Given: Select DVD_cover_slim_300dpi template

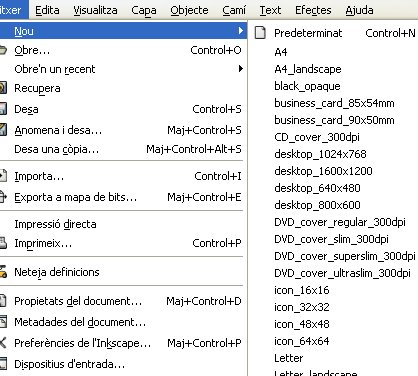Looking at the screenshot, I should (333, 239).
